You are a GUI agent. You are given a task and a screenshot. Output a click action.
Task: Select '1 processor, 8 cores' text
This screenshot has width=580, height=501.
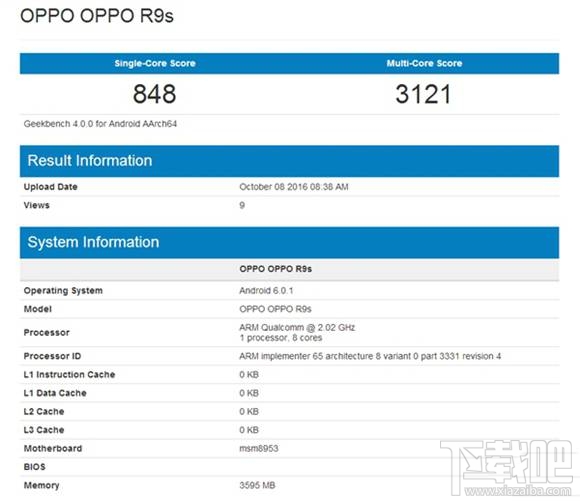pos(281,338)
